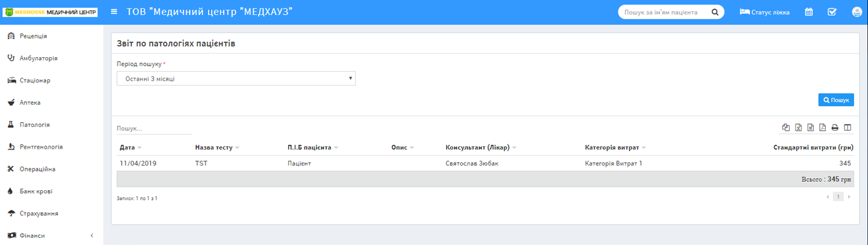This screenshot has height=245, width=868.
Task: Open the calendar icon in header
Action: tap(809, 12)
